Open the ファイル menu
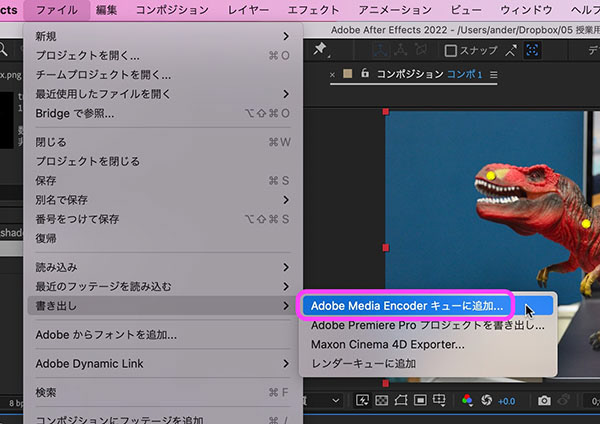The width and height of the screenshot is (600, 424). point(57,10)
